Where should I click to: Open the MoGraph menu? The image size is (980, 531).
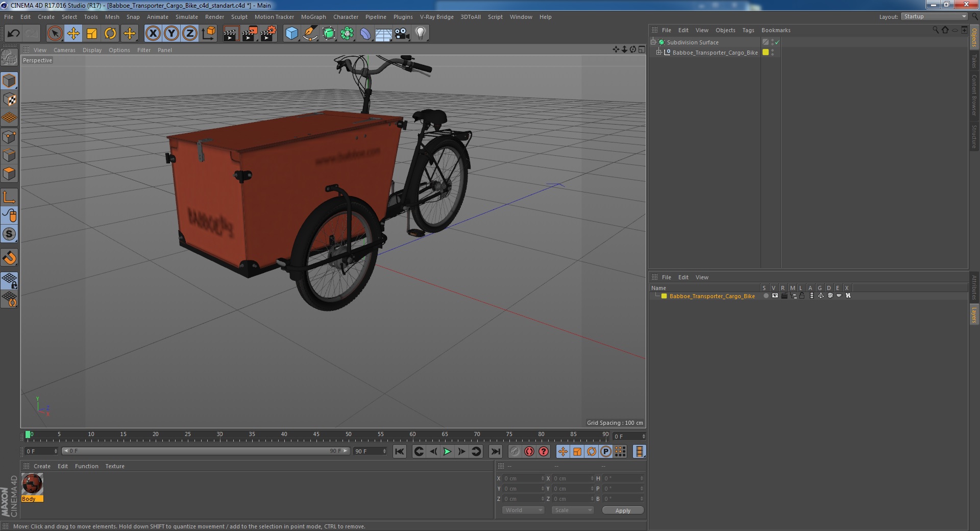[313, 17]
